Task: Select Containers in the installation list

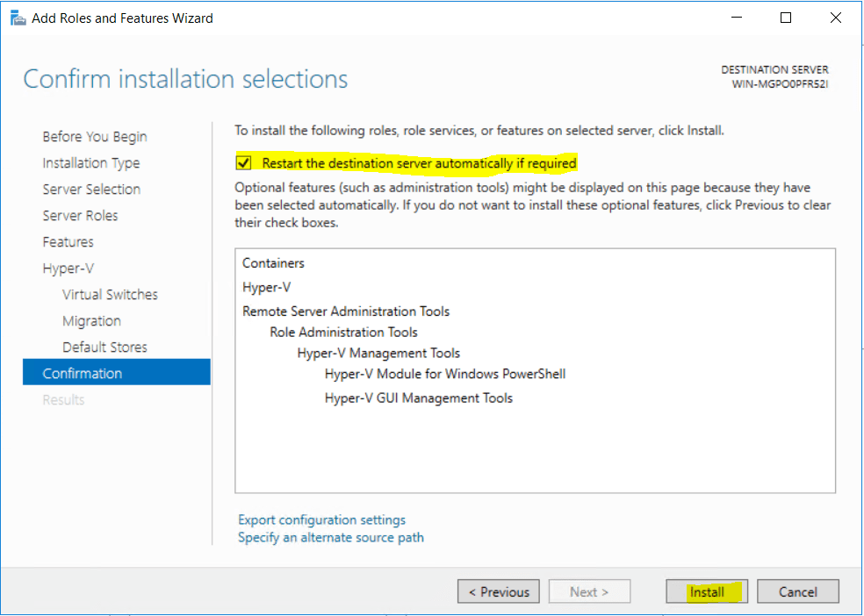Action: pos(272,262)
